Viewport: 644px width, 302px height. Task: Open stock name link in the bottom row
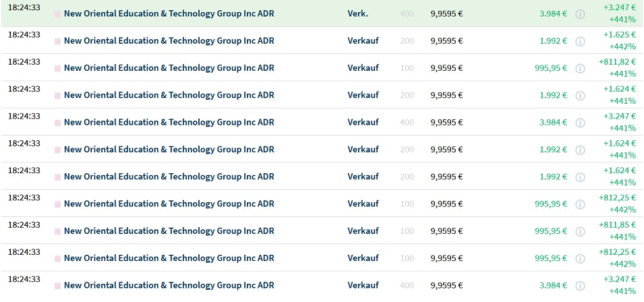[x=169, y=285]
